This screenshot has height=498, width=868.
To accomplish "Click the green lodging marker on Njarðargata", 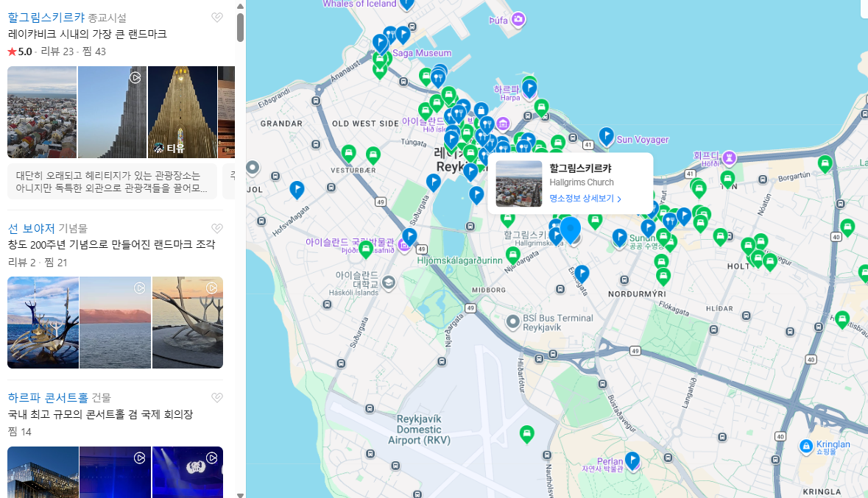I will tap(512, 255).
